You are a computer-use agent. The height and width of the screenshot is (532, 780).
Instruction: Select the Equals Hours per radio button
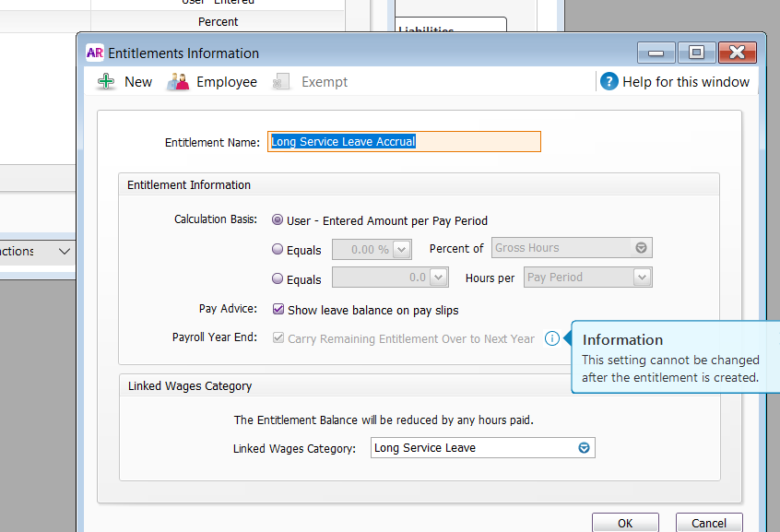tap(278, 278)
